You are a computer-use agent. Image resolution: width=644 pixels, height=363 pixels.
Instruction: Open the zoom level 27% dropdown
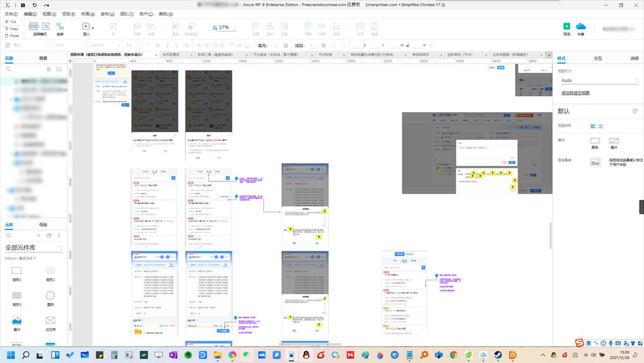[x=225, y=28]
